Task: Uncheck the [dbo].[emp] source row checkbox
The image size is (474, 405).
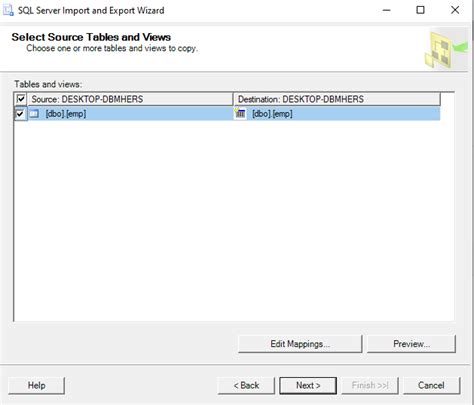Action: click(x=20, y=114)
